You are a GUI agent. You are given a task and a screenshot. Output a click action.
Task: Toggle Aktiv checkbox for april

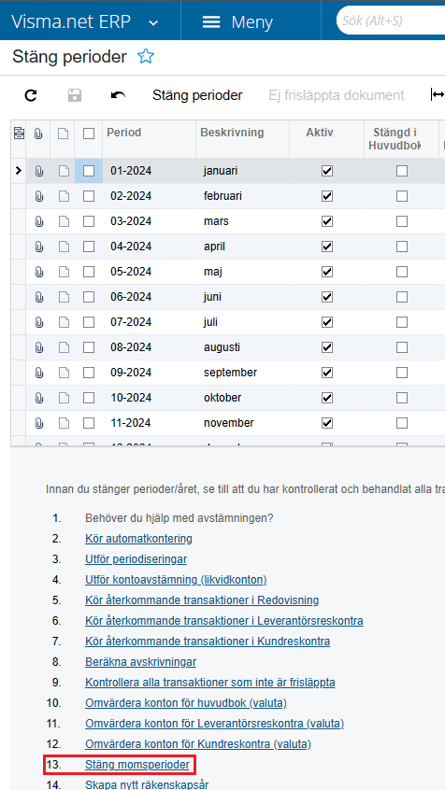tap(327, 246)
